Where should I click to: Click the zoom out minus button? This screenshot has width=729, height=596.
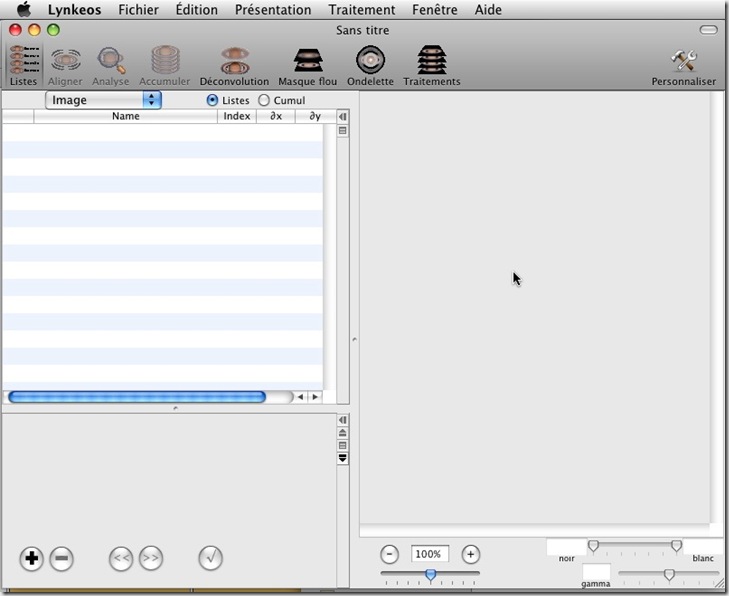390,554
